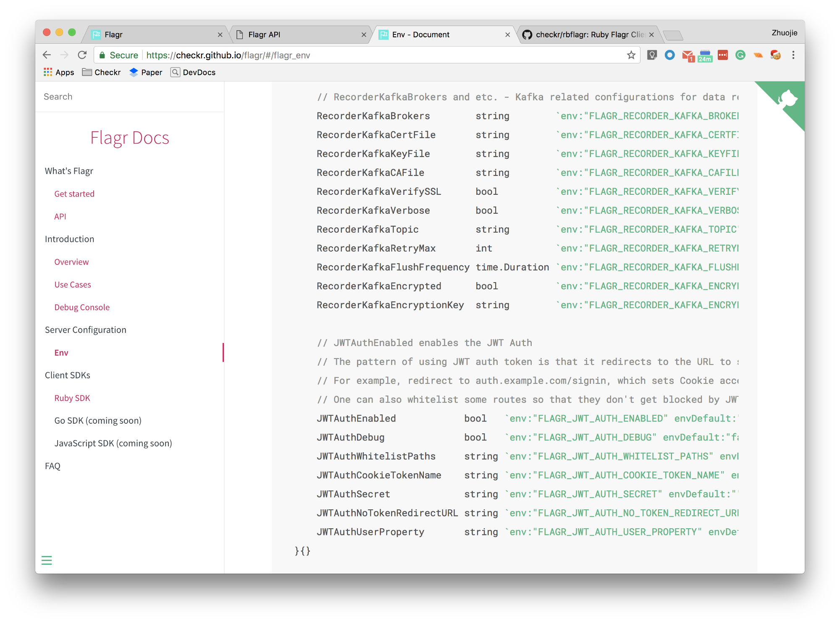Switch to the Flagr API tab
Screen dimensions: 840x624
[x=264, y=34]
